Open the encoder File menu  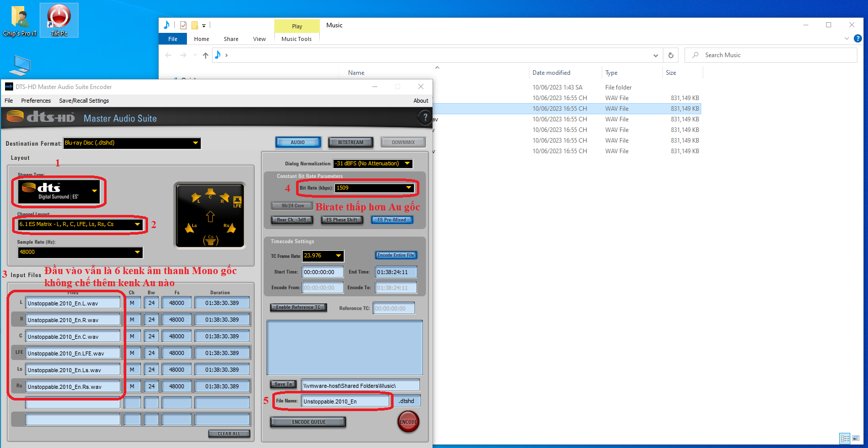coord(9,101)
